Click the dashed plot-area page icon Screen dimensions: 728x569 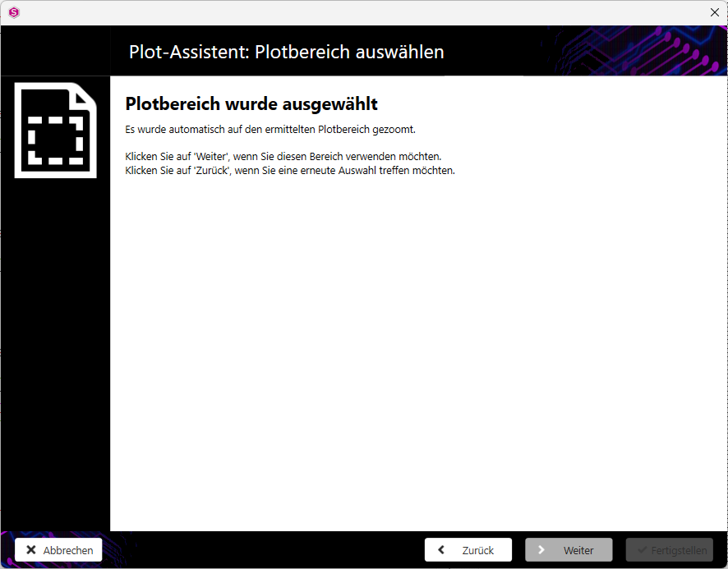(x=56, y=131)
